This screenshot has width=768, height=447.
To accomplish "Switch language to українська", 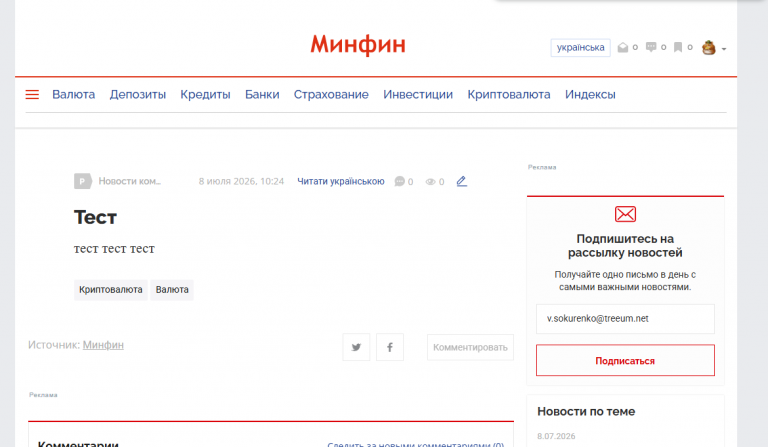I will [x=580, y=47].
